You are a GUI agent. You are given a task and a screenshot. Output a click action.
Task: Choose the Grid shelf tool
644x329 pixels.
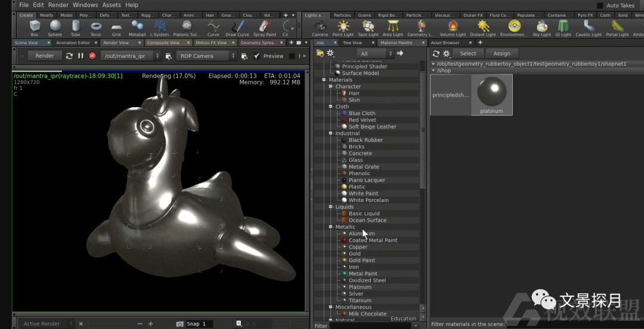[116, 29]
